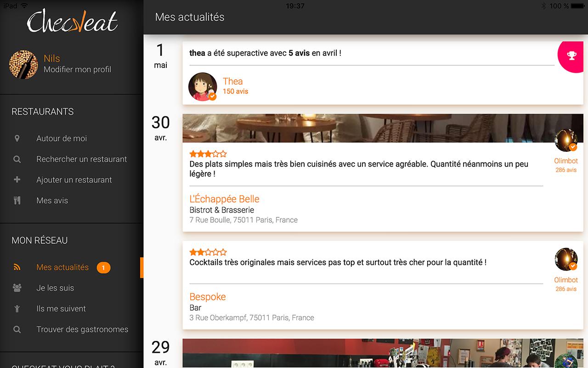Image resolution: width=588 pixels, height=368 pixels.
Task: Click the fork and knife Mes avis icon
Action: click(17, 201)
